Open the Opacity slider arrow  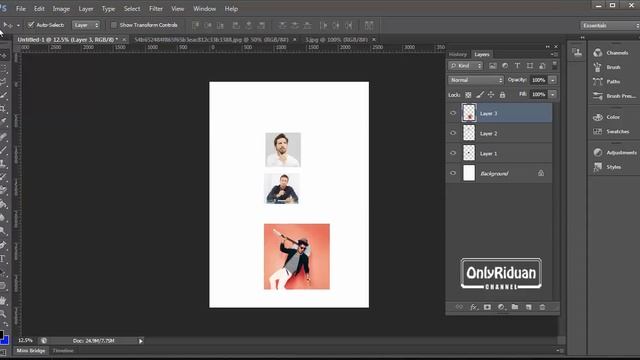pos(552,80)
